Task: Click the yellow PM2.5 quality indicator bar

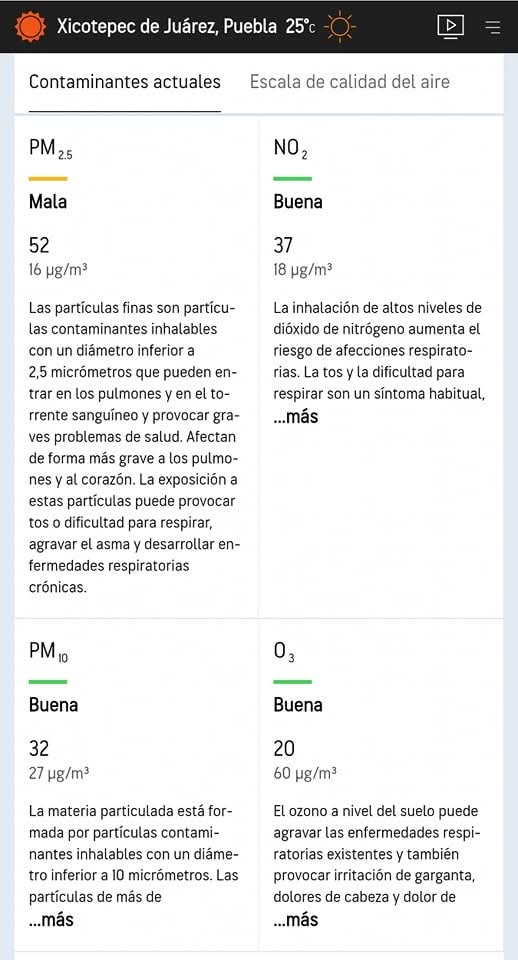Action: click(x=48, y=179)
